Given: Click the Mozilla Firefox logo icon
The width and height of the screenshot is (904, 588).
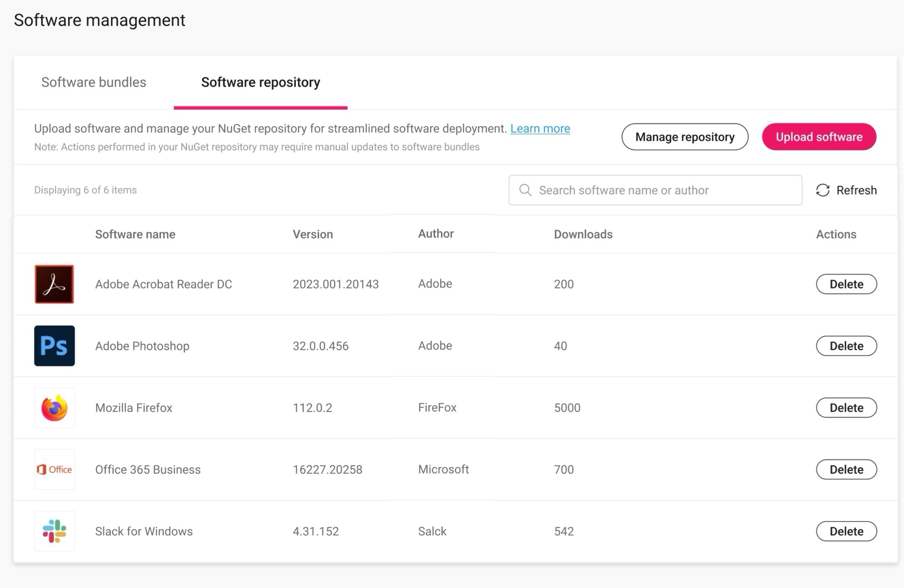Looking at the screenshot, I should pyautogui.click(x=54, y=407).
